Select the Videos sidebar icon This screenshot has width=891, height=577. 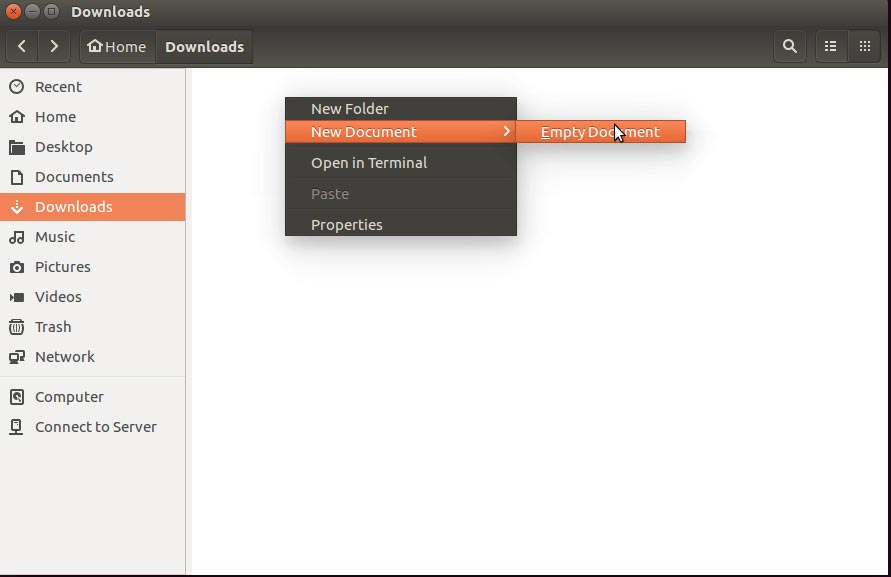58,297
